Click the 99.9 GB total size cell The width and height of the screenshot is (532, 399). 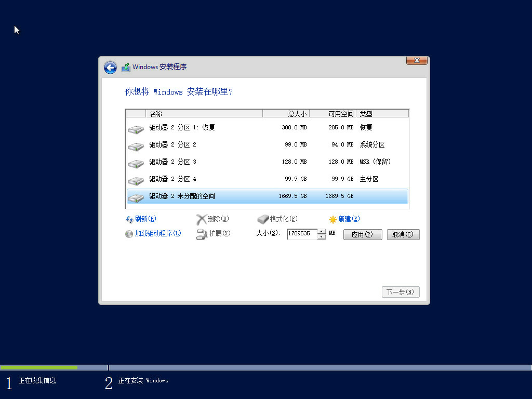(x=296, y=179)
